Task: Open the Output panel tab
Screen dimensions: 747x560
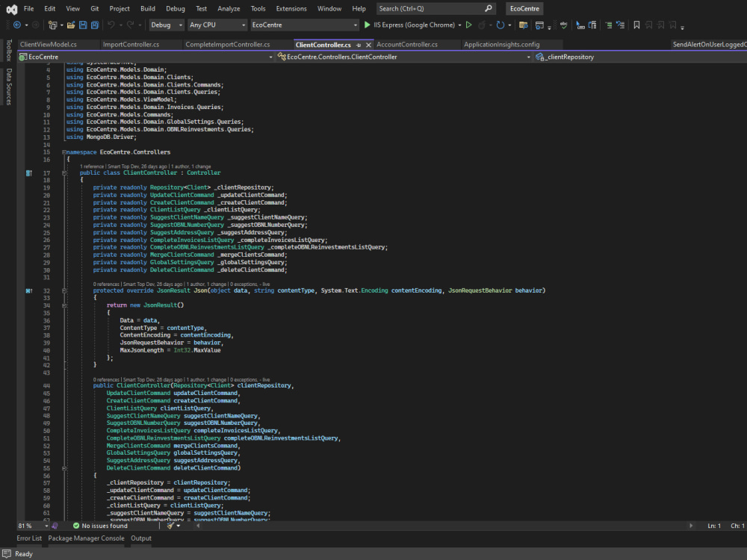Action: click(x=141, y=538)
